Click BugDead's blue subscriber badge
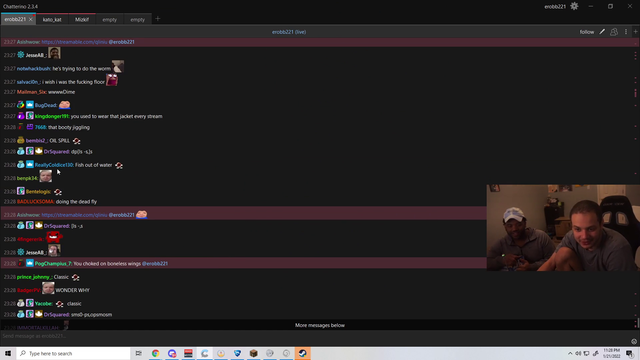 (x=30, y=105)
